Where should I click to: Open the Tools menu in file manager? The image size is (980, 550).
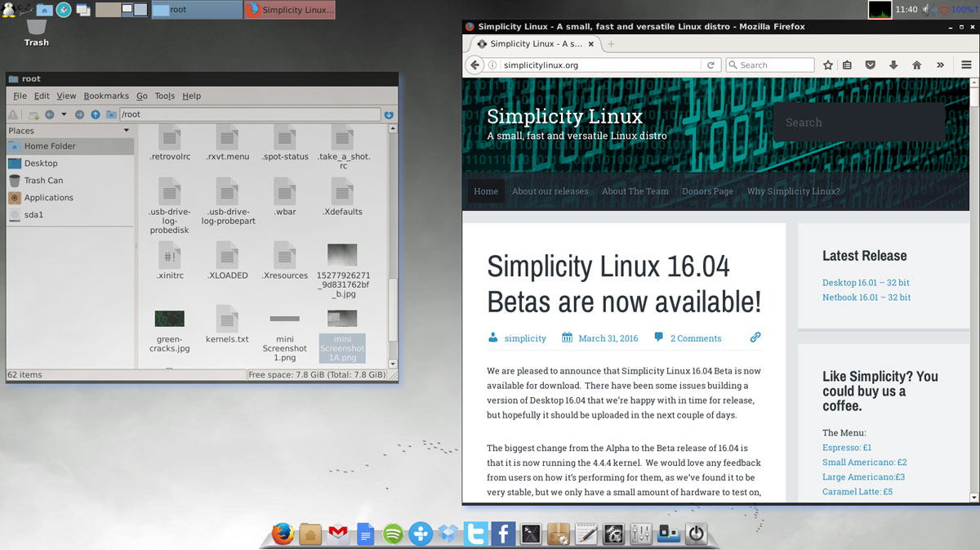[165, 96]
